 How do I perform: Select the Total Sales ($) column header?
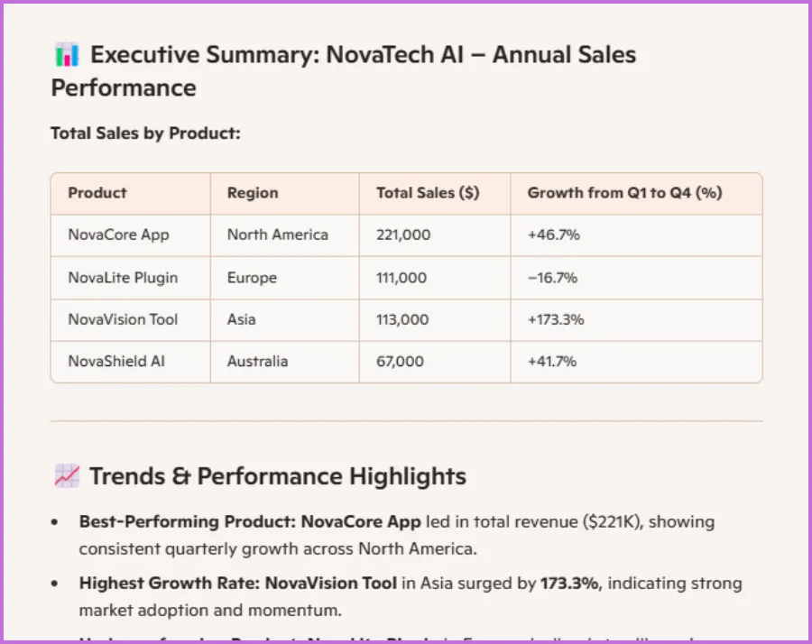[x=428, y=193]
